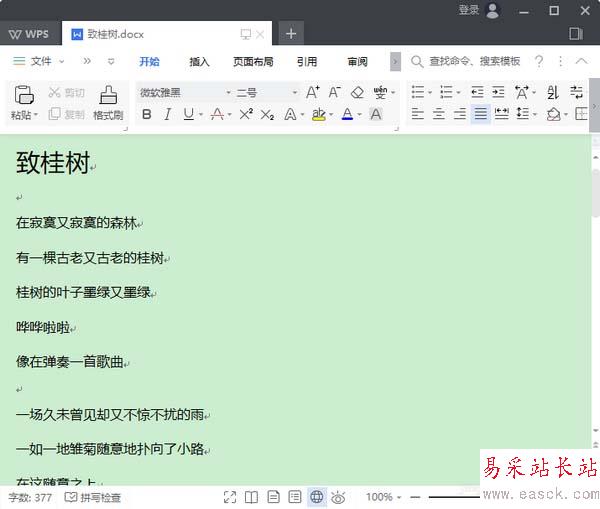Open the font color A swatch
600x509 pixels.
(x=347, y=115)
